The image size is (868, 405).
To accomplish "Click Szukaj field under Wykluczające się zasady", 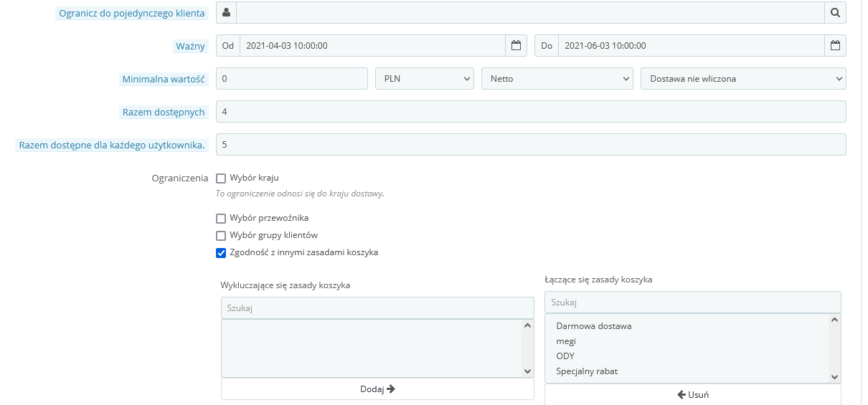I will click(x=377, y=308).
